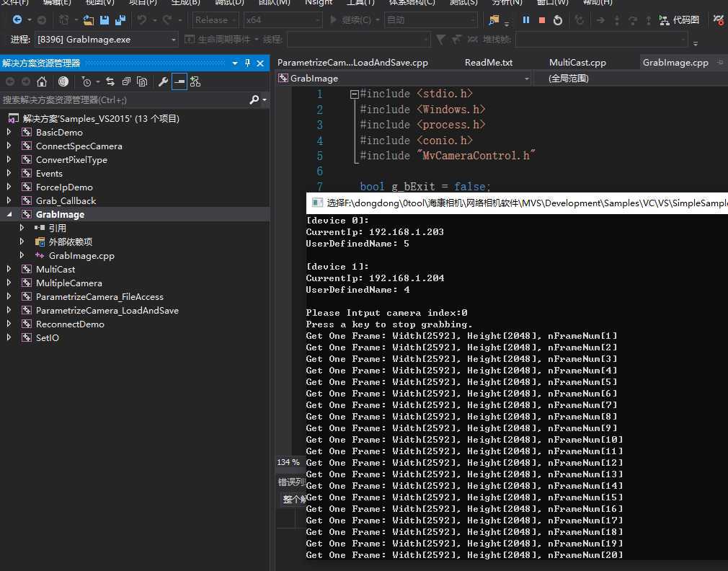This screenshot has height=571, width=728.
Task: Expand the Events project node
Action: [x=9, y=173]
